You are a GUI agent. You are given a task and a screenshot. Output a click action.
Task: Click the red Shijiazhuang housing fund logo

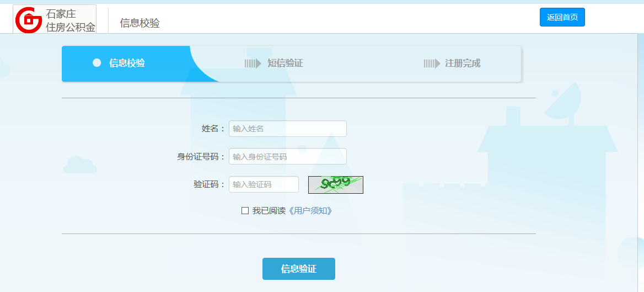click(x=28, y=20)
